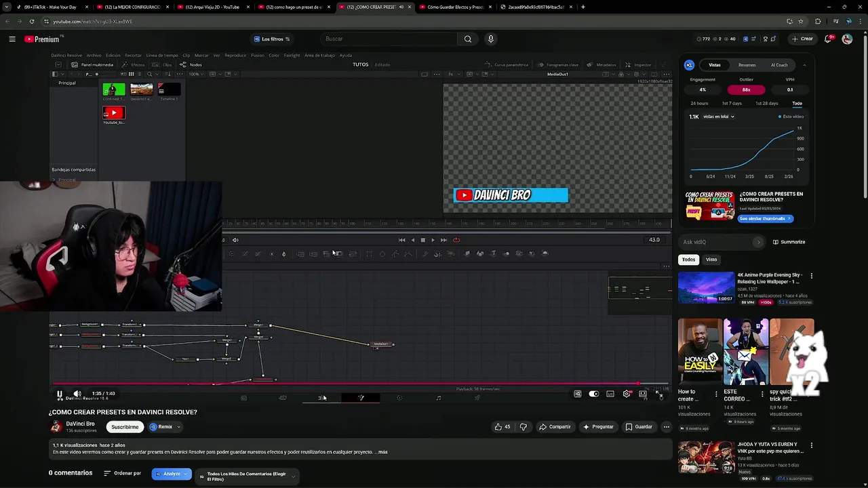The height and width of the screenshot is (488, 868).
Task: Click the vidIQ icon in player controls
Action: pyautogui.click(x=578, y=394)
